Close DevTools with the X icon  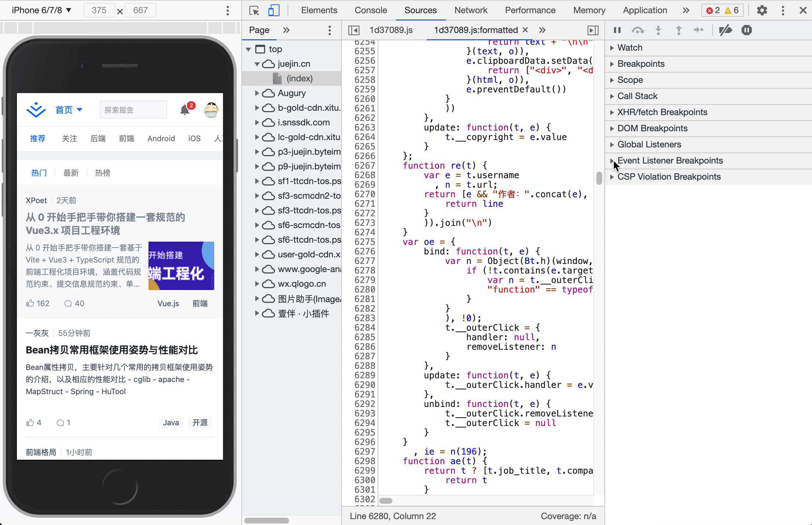(803, 10)
